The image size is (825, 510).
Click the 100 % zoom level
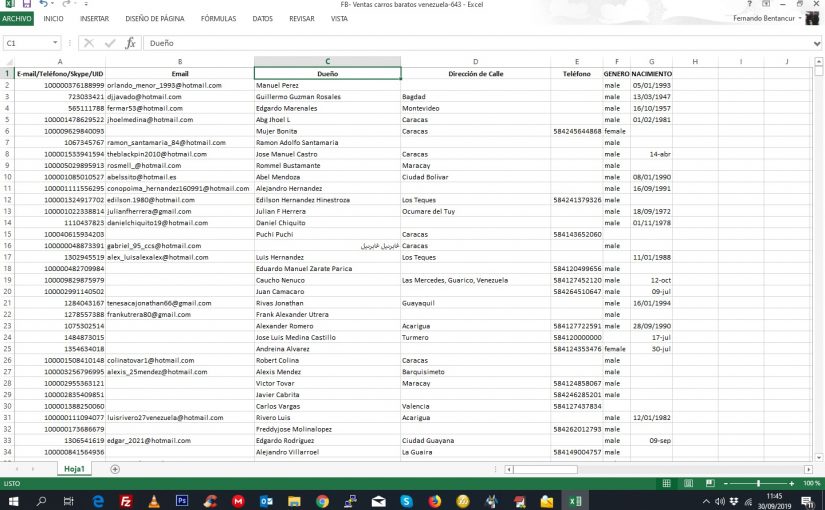pos(811,483)
